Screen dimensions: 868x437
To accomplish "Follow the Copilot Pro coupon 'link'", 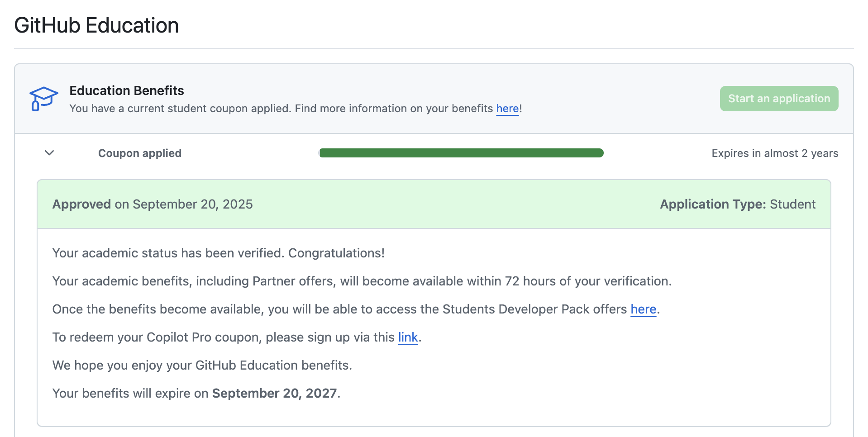I will [x=408, y=337].
